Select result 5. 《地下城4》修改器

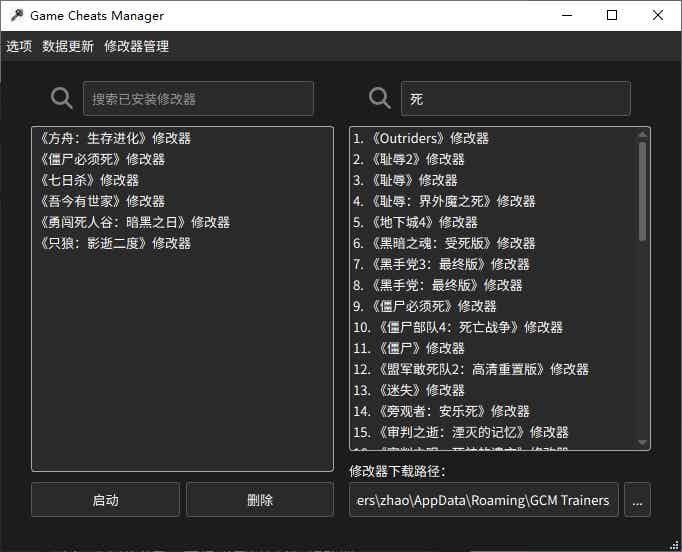[494, 222]
